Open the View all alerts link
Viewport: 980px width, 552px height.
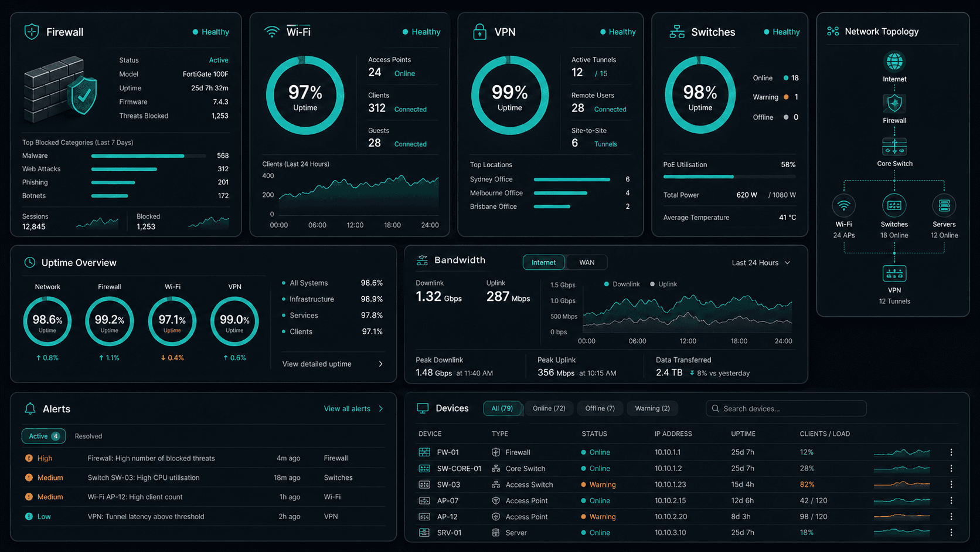coord(347,409)
